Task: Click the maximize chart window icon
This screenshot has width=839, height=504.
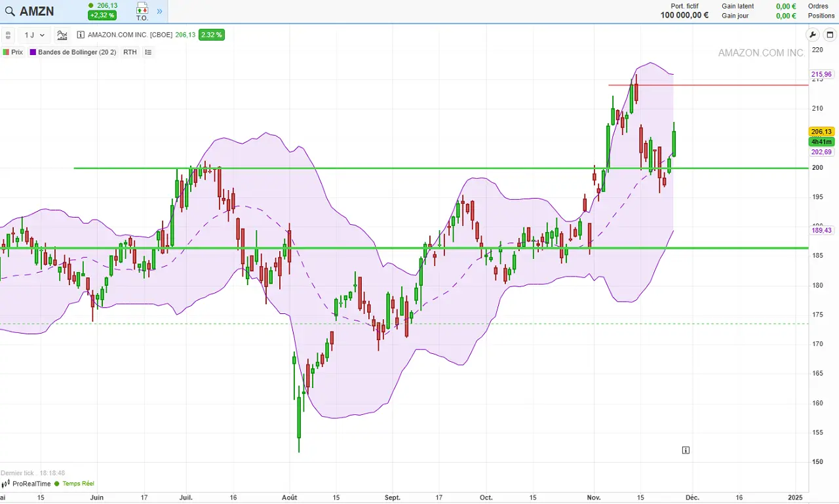Action: tap(830, 35)
